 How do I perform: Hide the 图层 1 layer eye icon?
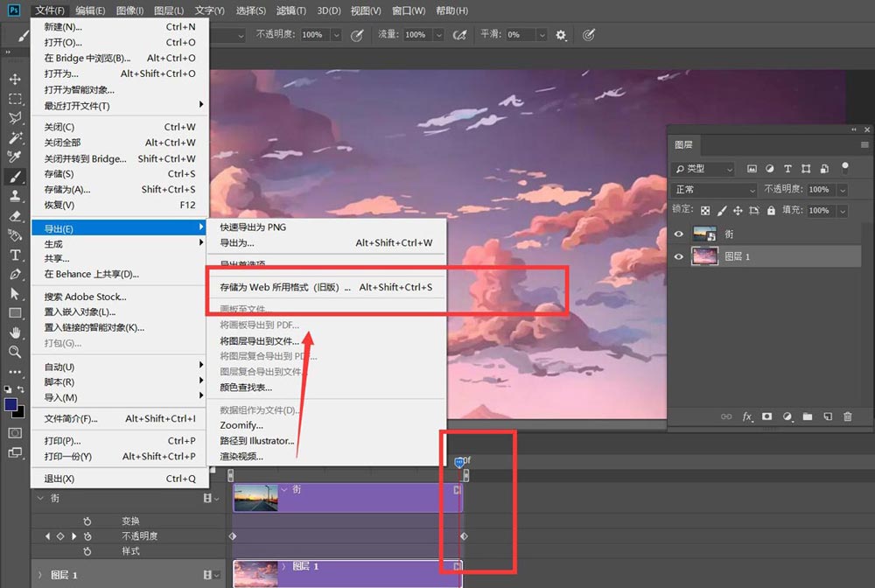pyautogui.click(x=679, y=256)
